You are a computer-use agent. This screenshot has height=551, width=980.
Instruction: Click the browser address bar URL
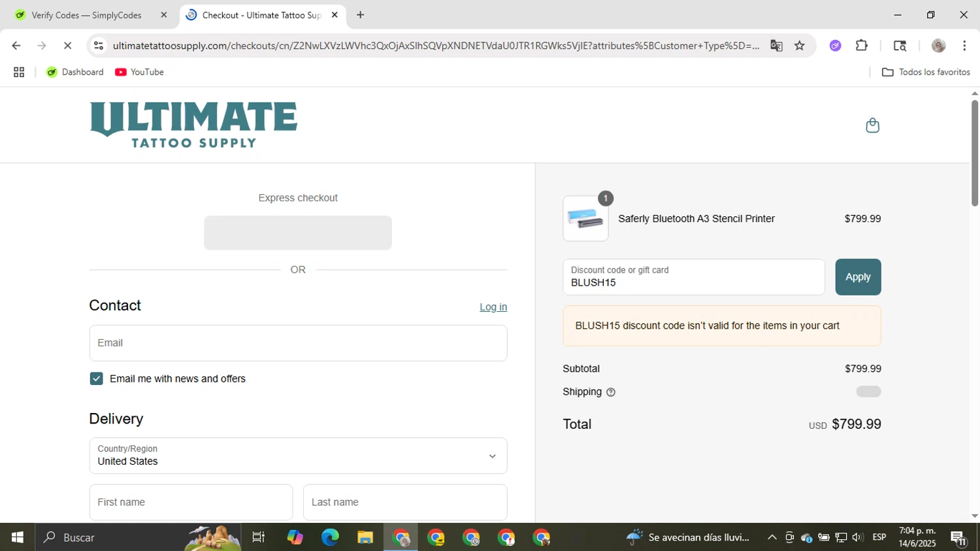click(x=436, y=46)
